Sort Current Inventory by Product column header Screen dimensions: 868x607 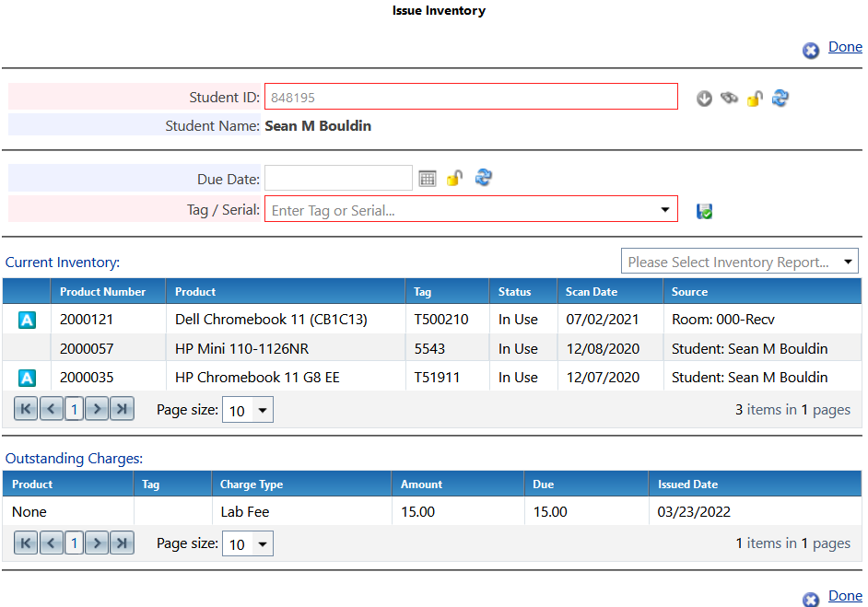coord(194,292)
